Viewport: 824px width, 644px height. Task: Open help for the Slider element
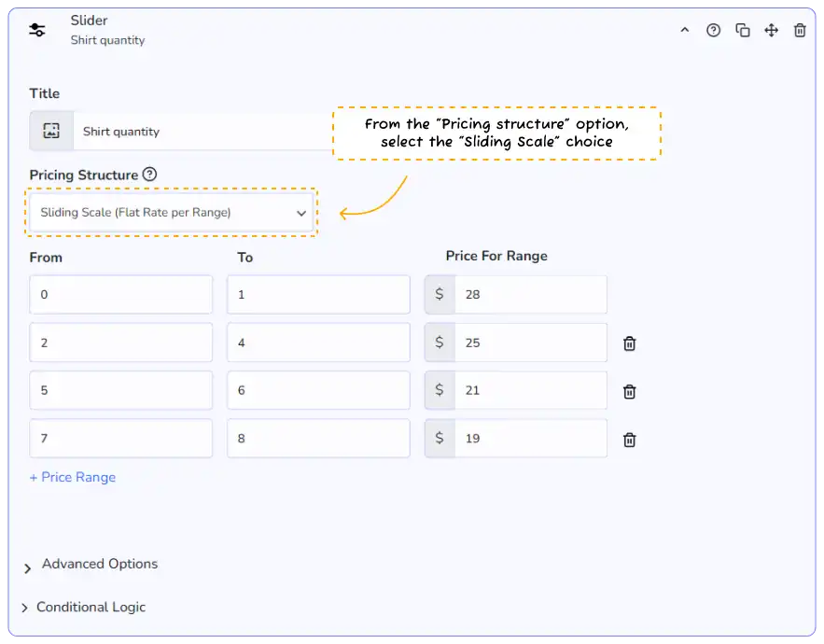[714, 31]
